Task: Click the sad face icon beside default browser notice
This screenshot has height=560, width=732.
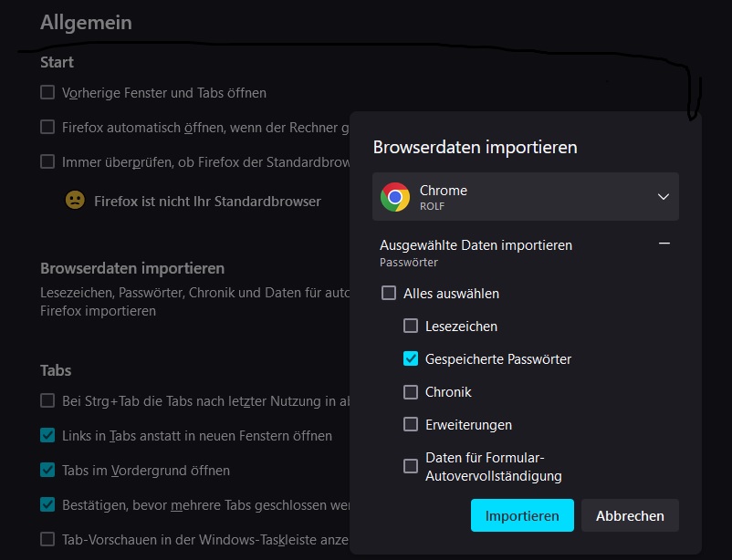Action: 75,200
